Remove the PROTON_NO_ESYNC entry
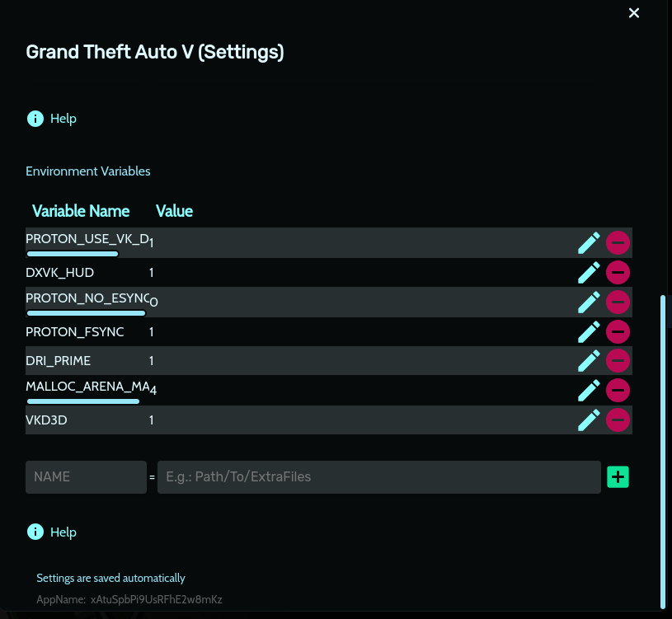672x619 pixels. (x=618, y=302)
